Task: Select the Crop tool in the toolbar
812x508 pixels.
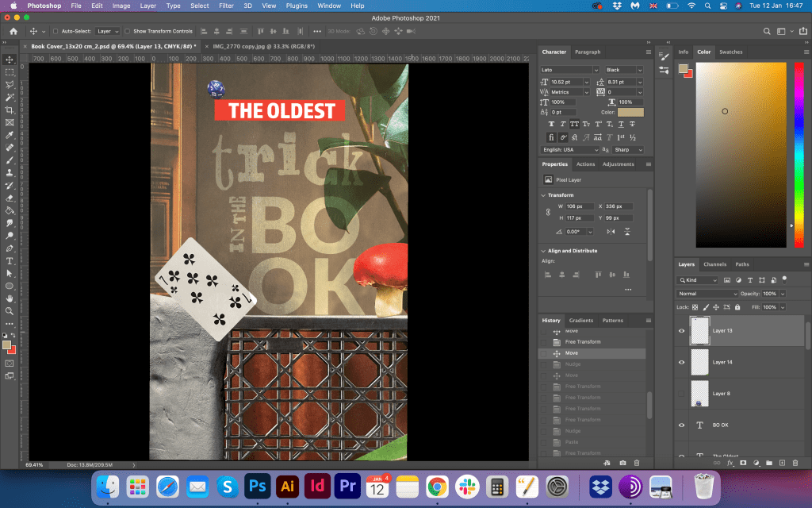Action: click(x=10, y=110)
